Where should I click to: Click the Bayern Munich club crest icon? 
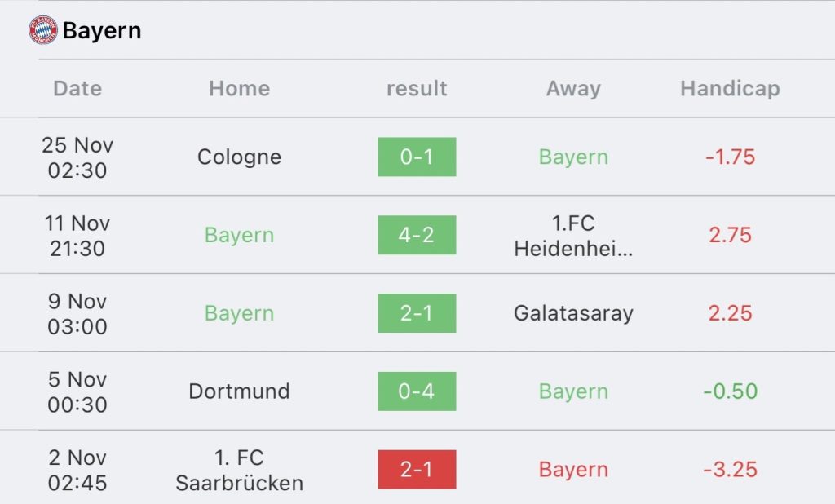click(43, 30)
